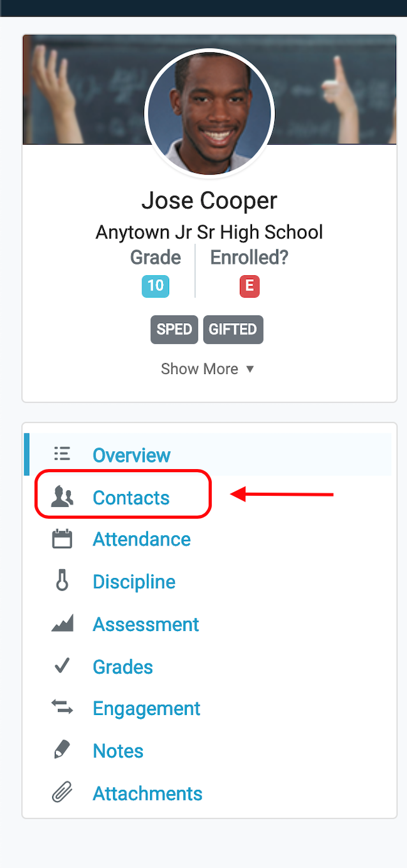Click the red enrolled E badge

point(249,286)
